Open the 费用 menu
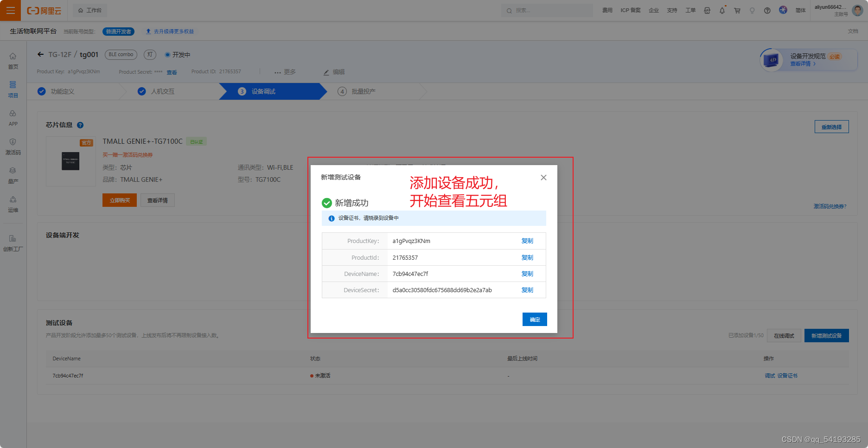The width and height of the screenshot is (868, 448). coord(607,10)
